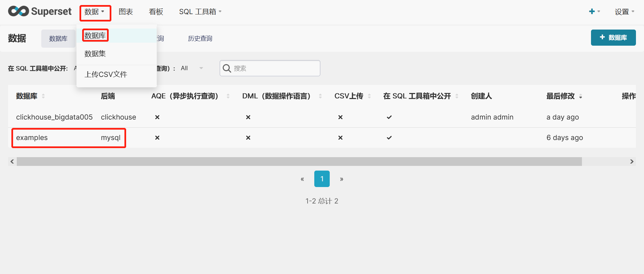
Task: Click SQL expose checkmark for clickhouse_bigdata005
Action: point(389,117)
